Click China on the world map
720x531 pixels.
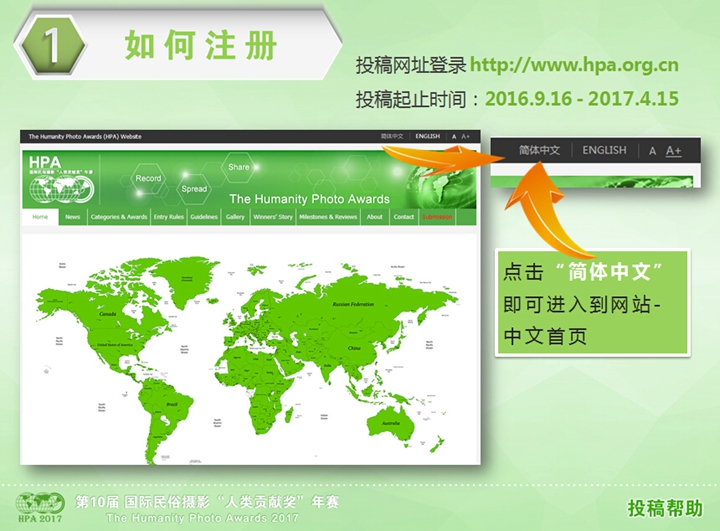coord(354,348)
